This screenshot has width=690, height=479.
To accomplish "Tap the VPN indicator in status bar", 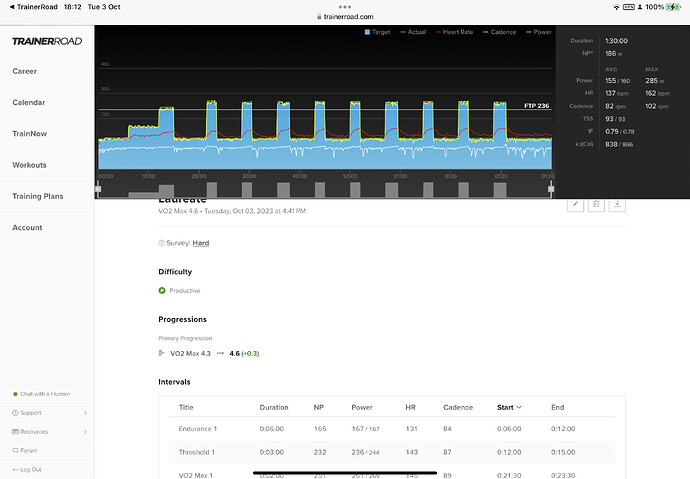I will 628,7.
